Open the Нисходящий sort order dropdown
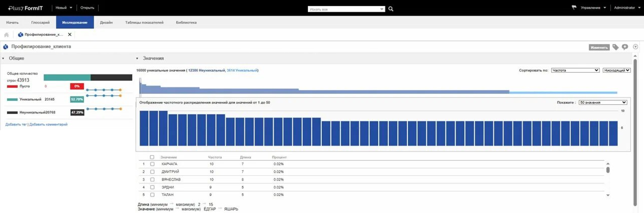This screenshot has height=213, width=644. [x=616, y=70]
